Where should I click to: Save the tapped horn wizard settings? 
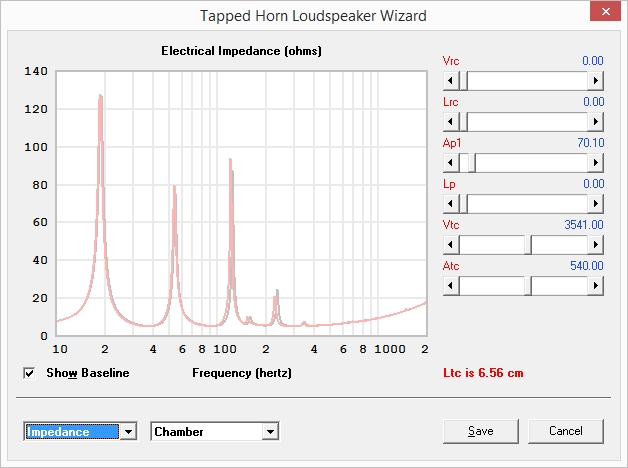pyautogui.click(x=481, y=431)
